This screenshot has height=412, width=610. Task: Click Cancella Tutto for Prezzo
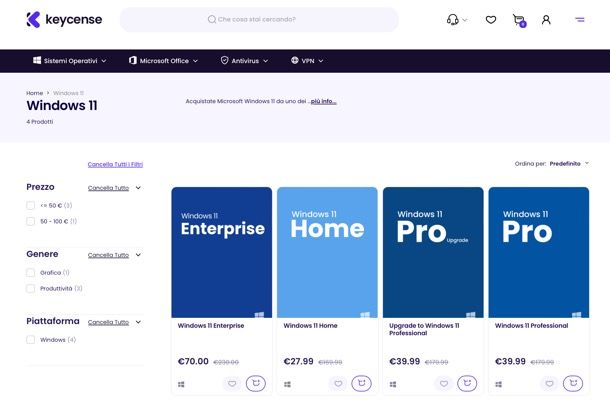click(108, 188)
